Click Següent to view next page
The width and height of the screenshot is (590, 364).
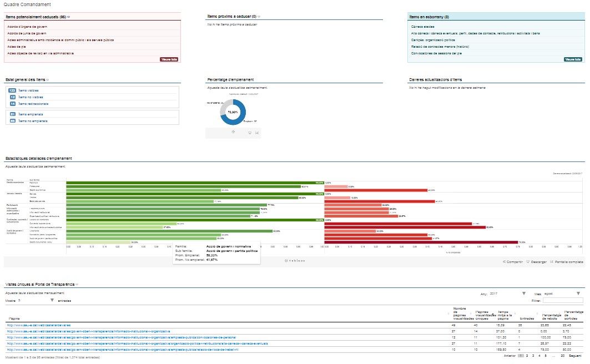[x=576, y=355]
